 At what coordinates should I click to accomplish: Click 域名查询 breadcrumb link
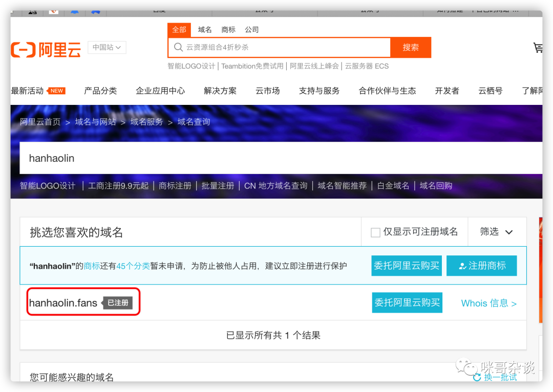[194, 122]
